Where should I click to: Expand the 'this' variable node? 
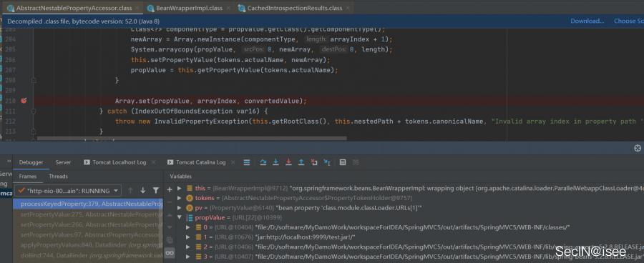point(179,189)
